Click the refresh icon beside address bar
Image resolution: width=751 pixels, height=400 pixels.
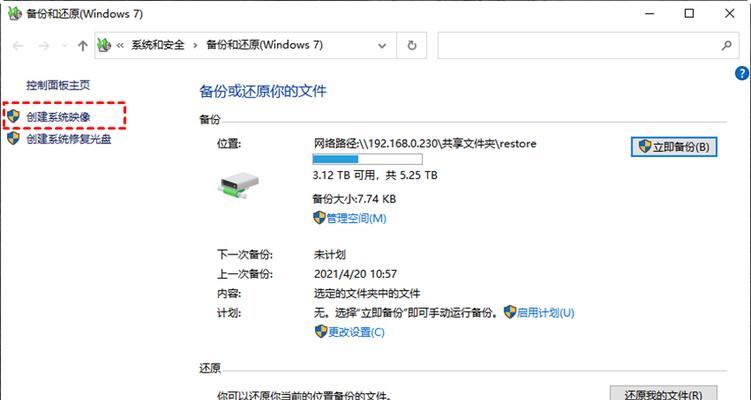[411, 46]
